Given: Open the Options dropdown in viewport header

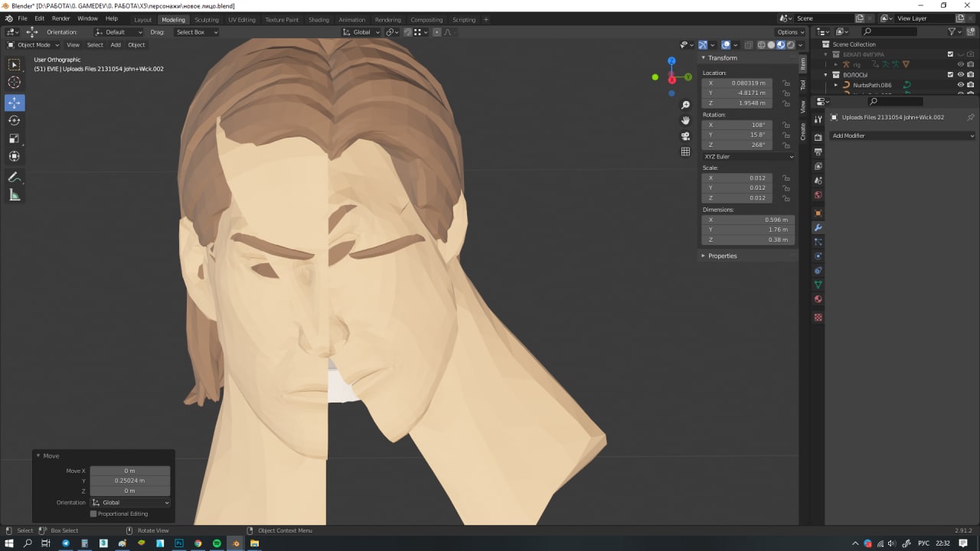Looking at the screenshot, I should click(791, 32).
